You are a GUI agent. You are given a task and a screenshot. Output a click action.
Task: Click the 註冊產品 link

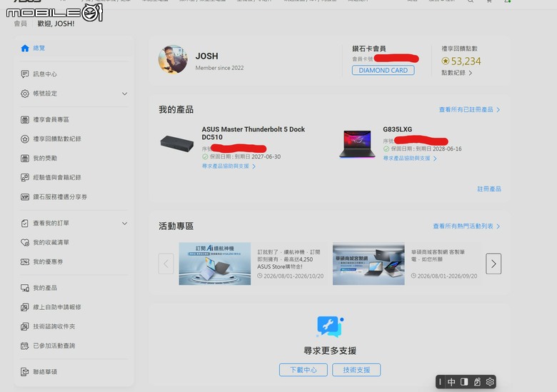coord(489,189)
